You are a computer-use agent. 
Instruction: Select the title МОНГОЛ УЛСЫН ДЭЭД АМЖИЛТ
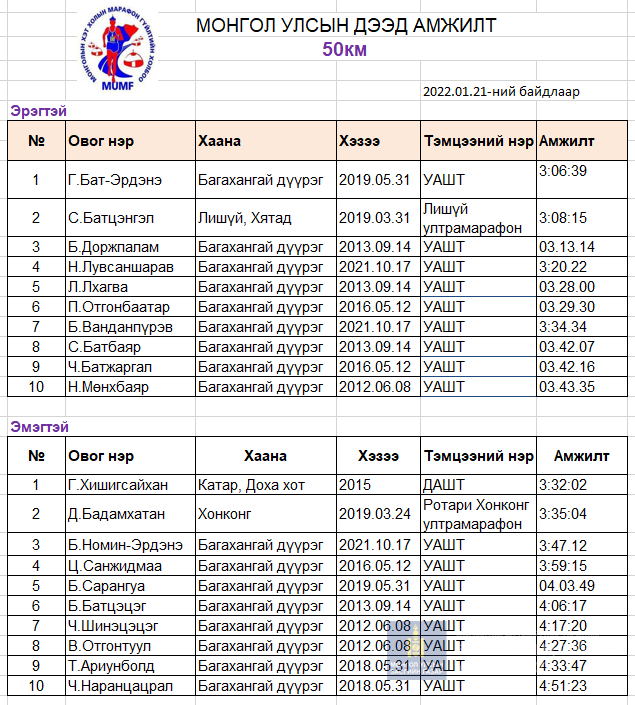345,26
